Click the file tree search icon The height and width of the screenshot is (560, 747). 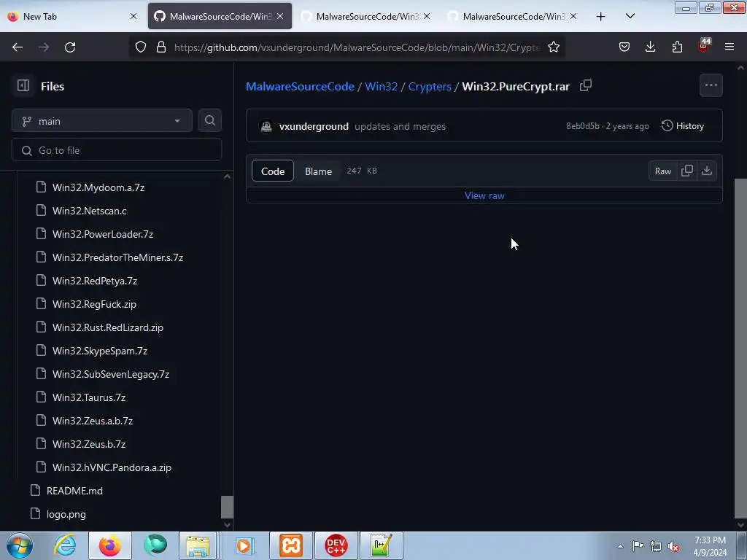[x=209, y=120]
